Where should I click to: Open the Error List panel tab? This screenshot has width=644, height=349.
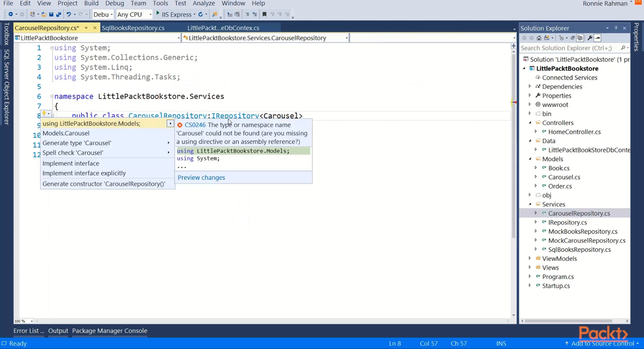click(x=29, y=331)
